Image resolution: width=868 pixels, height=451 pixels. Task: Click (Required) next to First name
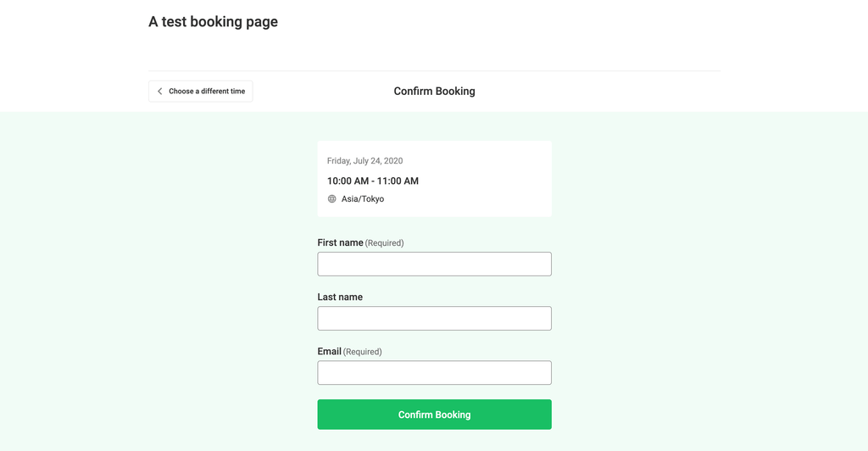[384, 243]
